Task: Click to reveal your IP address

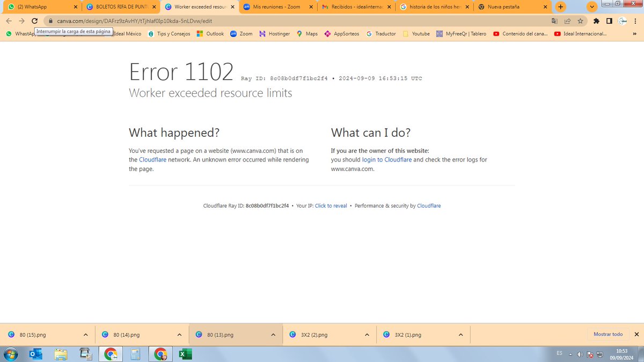Action: pyautogui.click(x=331, y=206)
